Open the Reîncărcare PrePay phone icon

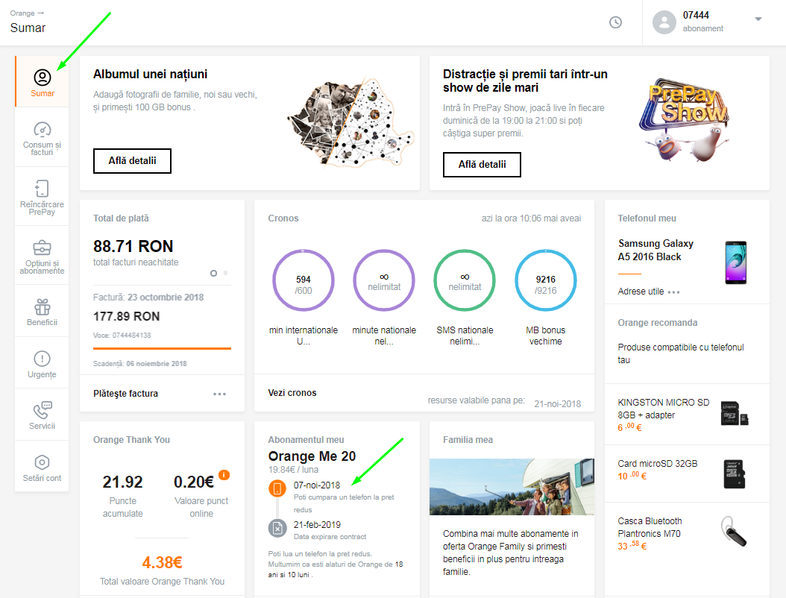pyautogui.click(x=42, y=189)
